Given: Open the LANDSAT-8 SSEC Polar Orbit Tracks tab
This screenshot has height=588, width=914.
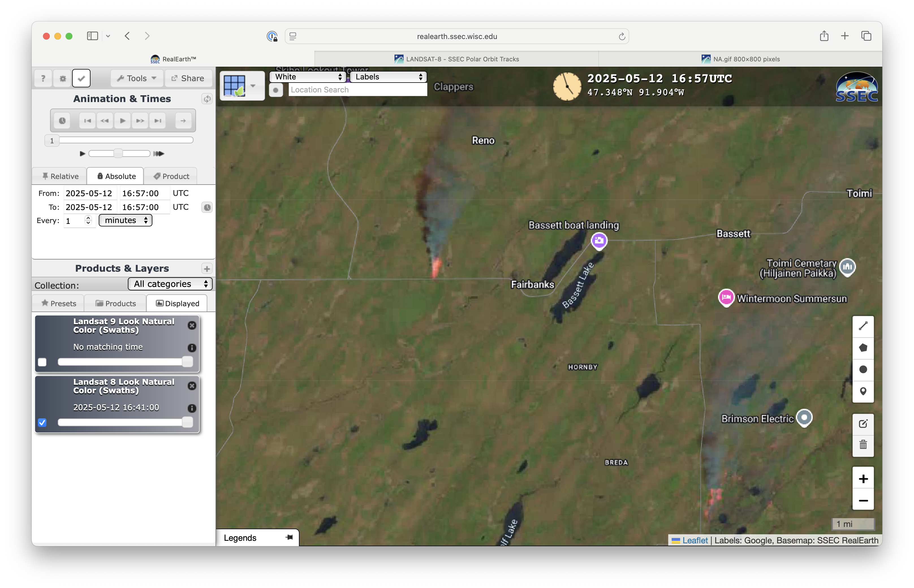Looking at the screenshot, I should pos(456,59).
